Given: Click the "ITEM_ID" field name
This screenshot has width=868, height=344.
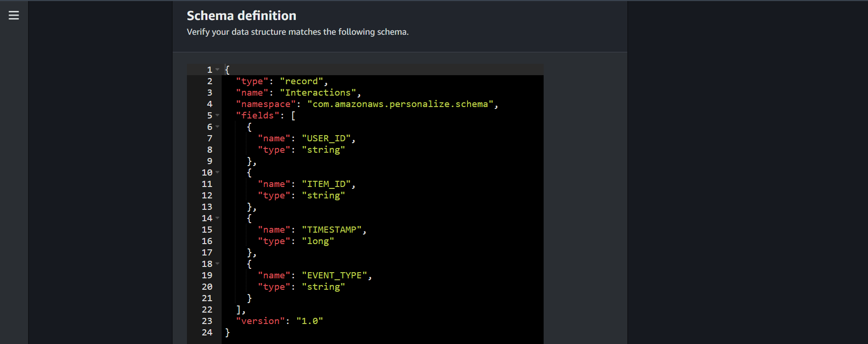Looking at the screenshot, I should [x=326, y=184].
